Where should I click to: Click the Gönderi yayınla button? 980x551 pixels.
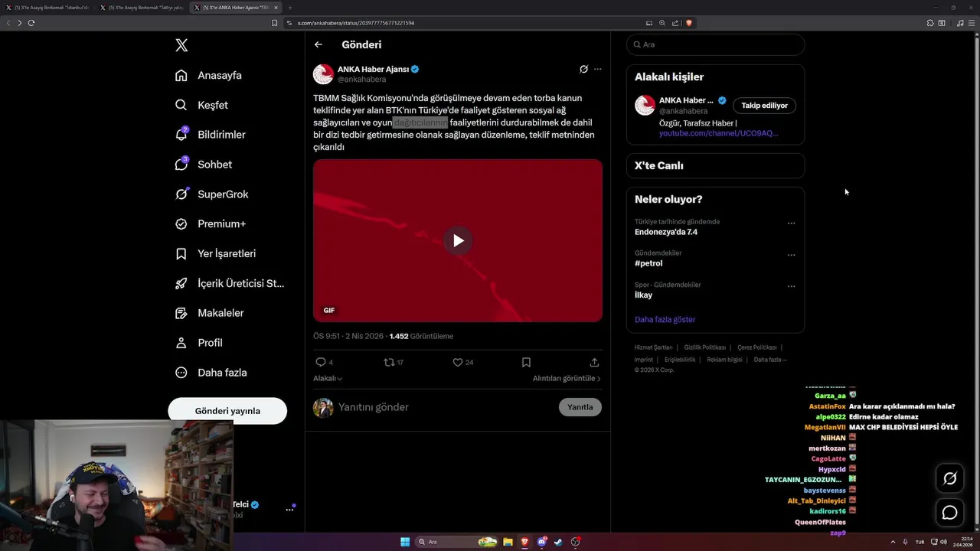point(227,411)
